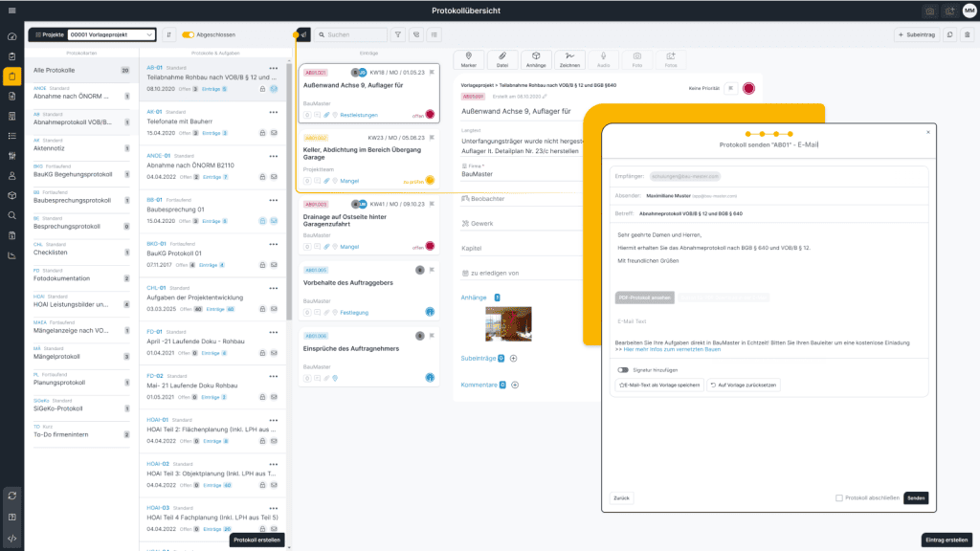Screen dimensions: 980x551
Task: Click the trash delete icon
Action: click(x=967, y=34)
